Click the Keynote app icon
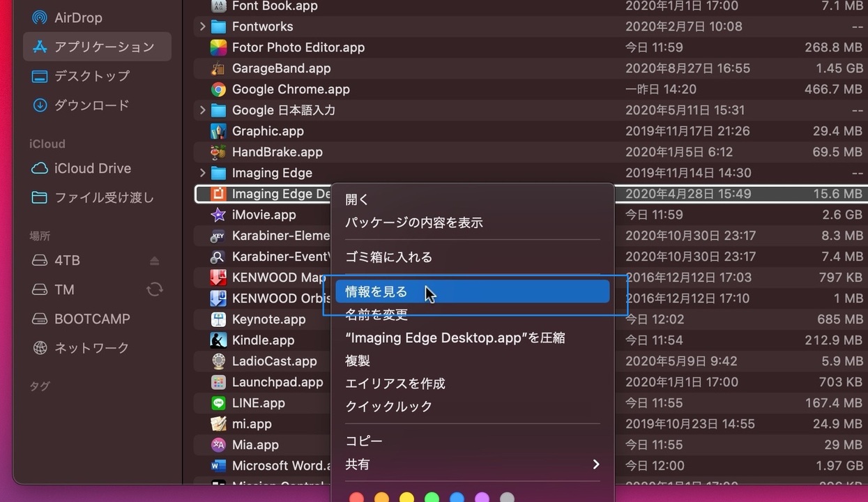This screenshot has width=868, height=502. (219, 319)
